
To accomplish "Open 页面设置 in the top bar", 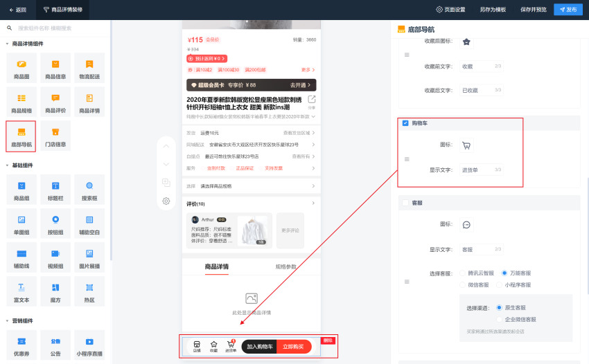I will pos(450,10).
